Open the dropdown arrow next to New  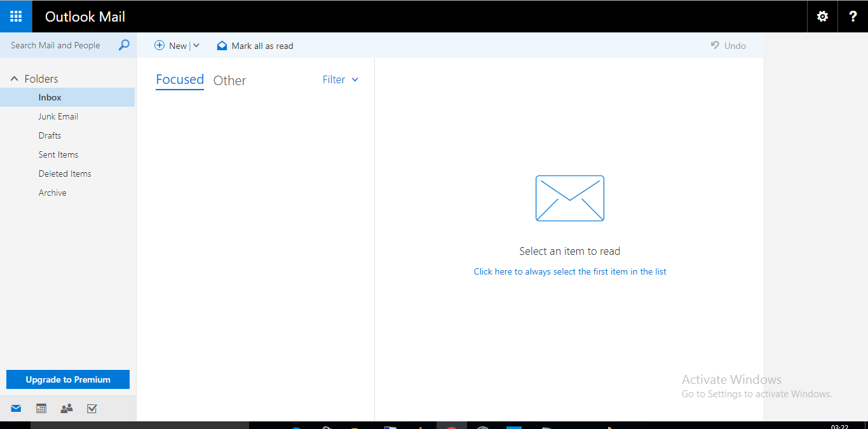point(196,46)
